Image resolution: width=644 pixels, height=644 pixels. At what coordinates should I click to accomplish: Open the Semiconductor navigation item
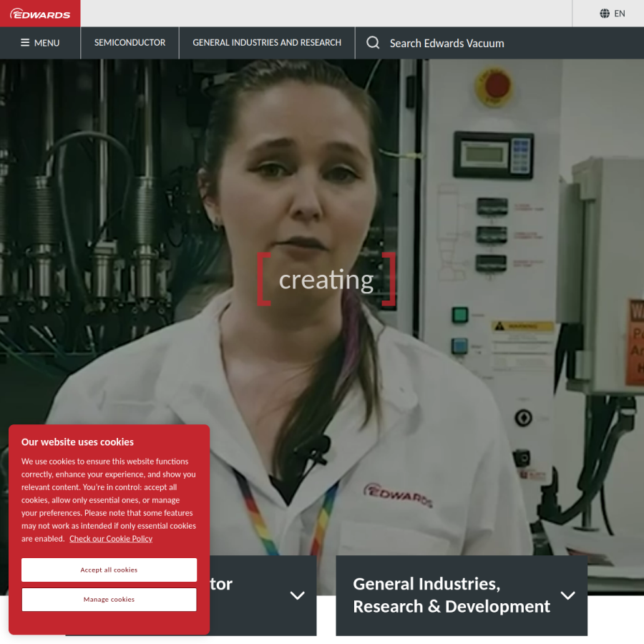pyautogui.click(x=130, y=43)
